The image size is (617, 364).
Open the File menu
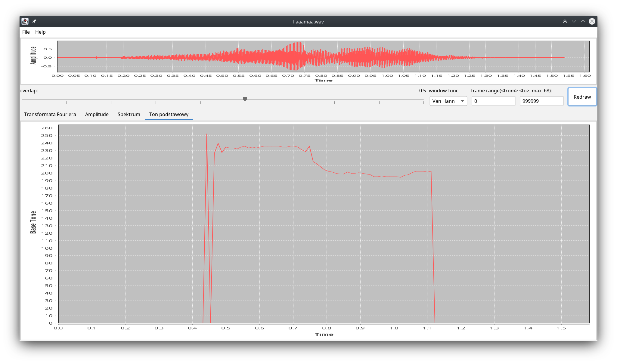pyautogui.click(x=26, y=32)
